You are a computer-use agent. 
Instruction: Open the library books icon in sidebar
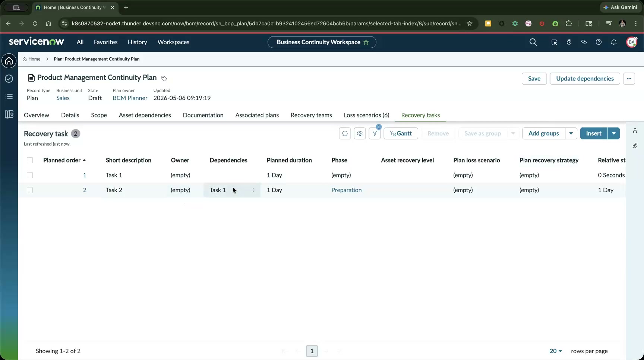9,114
